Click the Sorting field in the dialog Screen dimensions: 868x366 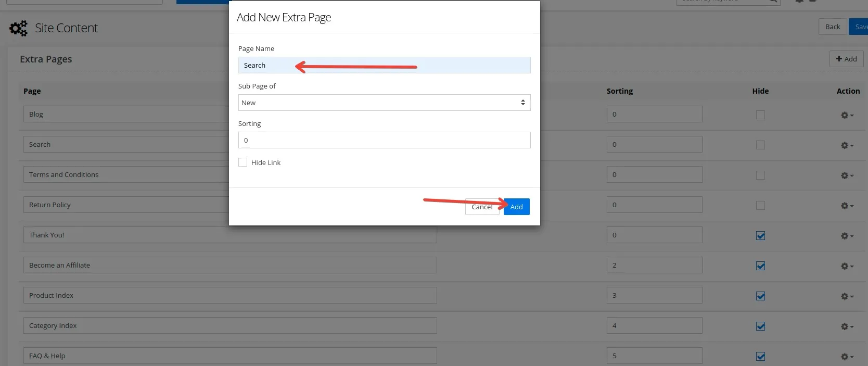[x=384, y=140]
